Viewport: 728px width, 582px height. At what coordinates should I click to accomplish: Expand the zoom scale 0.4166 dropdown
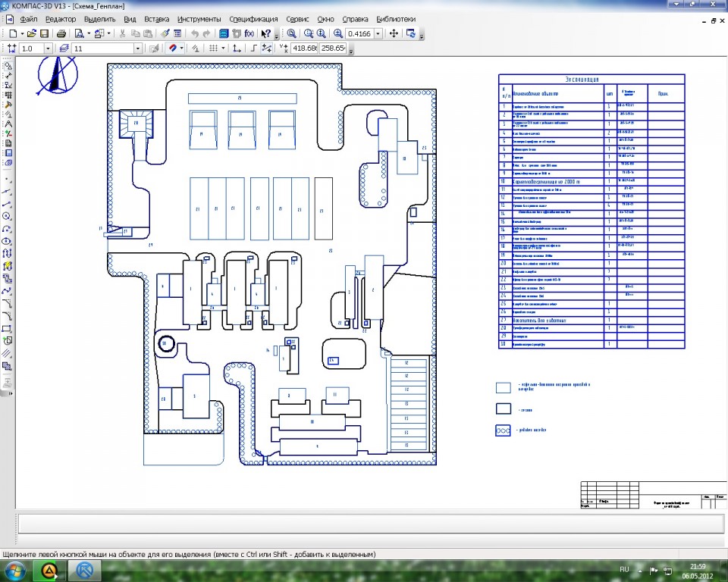point(378,33)
